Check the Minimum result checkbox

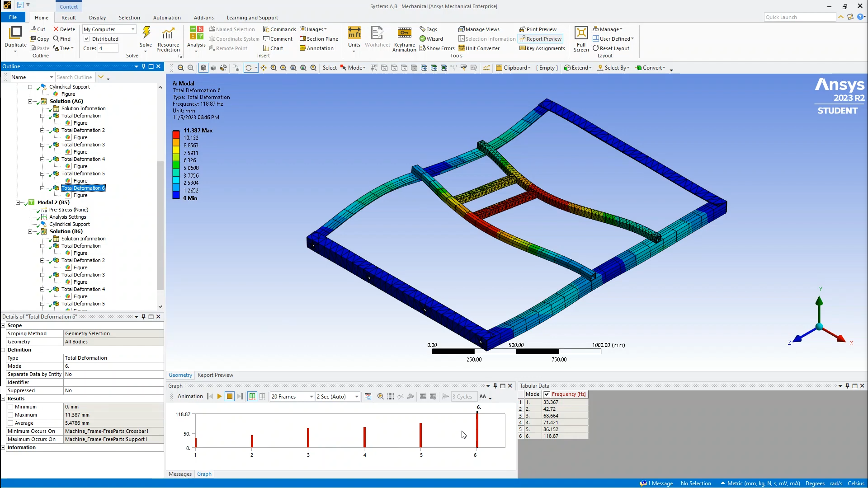pos(10,407)
